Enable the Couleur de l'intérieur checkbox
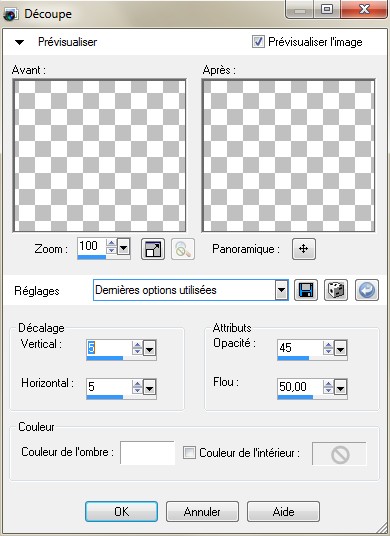The width and height of the screenshot is (390, 536). point(189,453)
